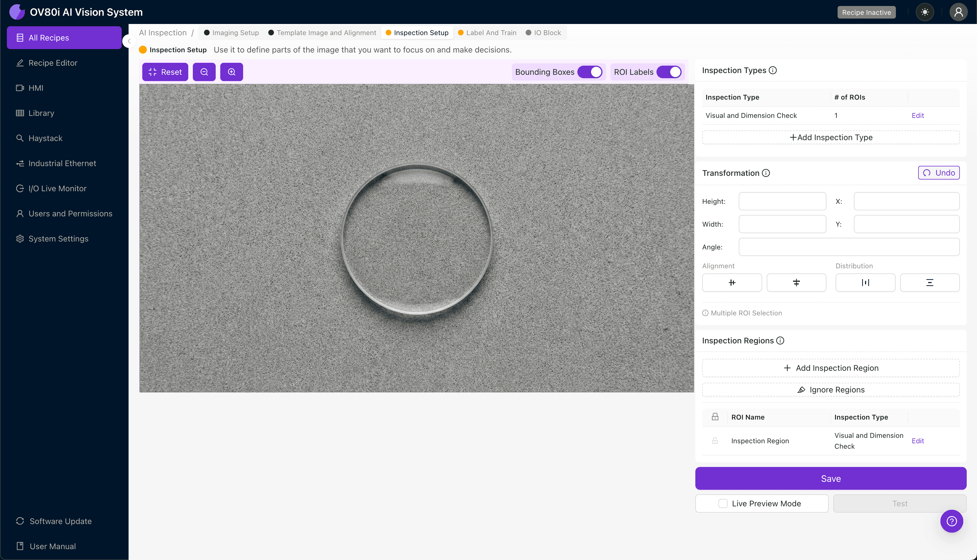
Task: Apply vertical distribution under Distribution
Action: [930, 282]
